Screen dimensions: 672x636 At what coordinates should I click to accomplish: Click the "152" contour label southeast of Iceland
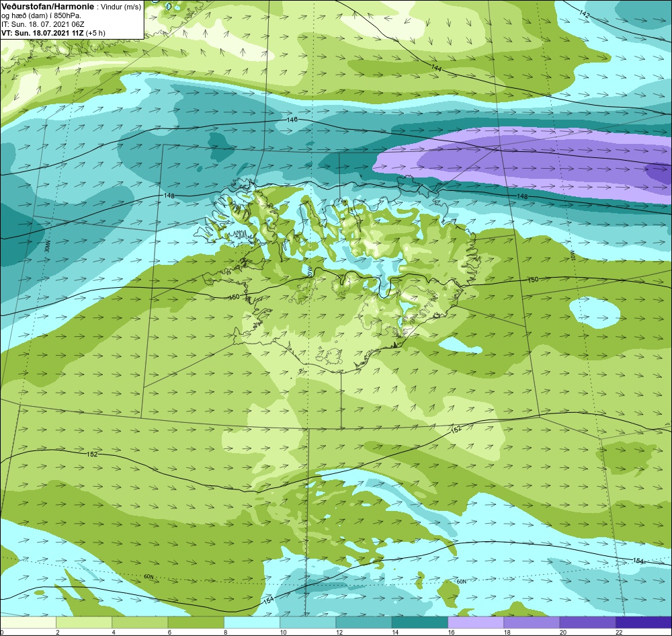pyautogui.click(x=456, y=428)
